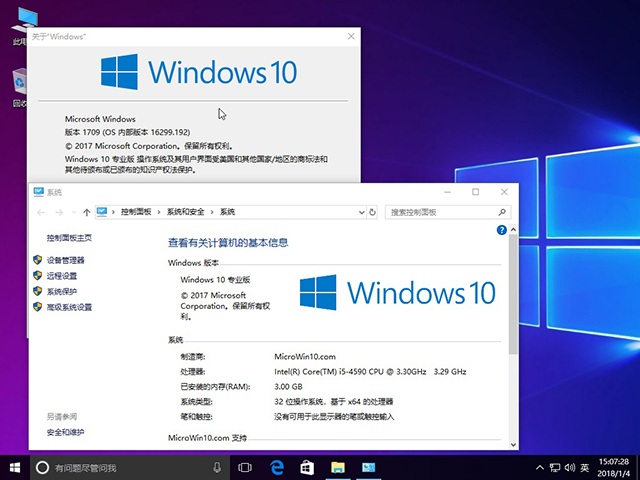Expand chevron after 控制面板 in breadcrumb

click(159, 212)
